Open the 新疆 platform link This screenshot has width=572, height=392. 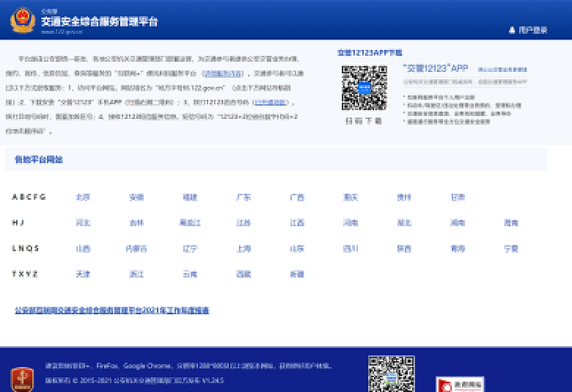coord(297,274)
